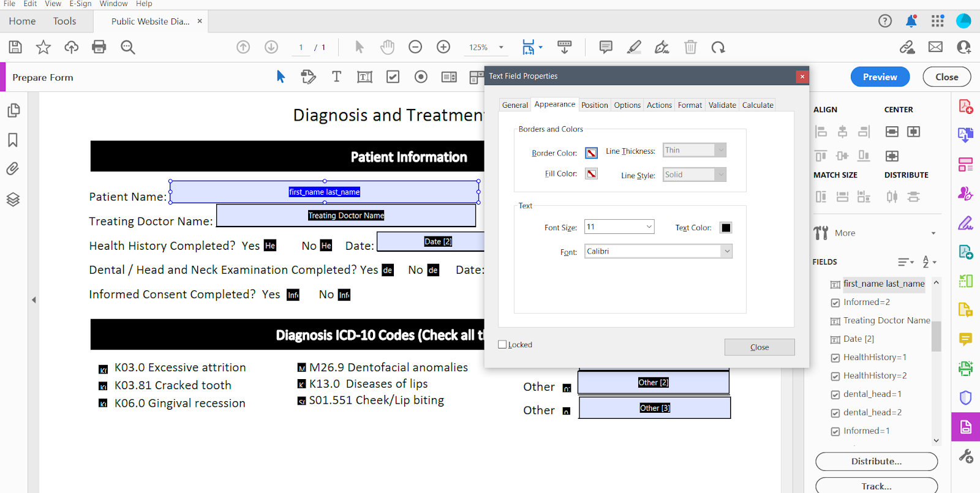Select the Hand pan tool
Image resolution: width=980 pixels, height=493 pixels.
point(387,47)
